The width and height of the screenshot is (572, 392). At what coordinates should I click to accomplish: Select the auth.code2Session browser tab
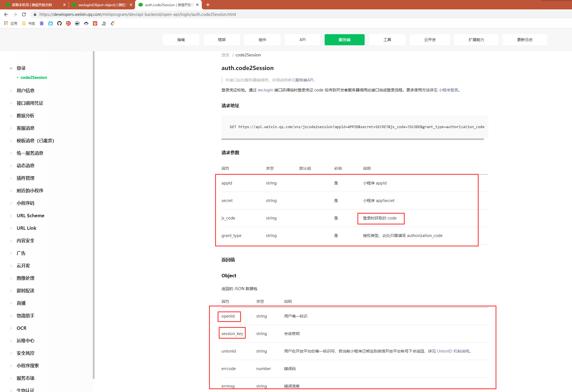[x=168, y=5]
